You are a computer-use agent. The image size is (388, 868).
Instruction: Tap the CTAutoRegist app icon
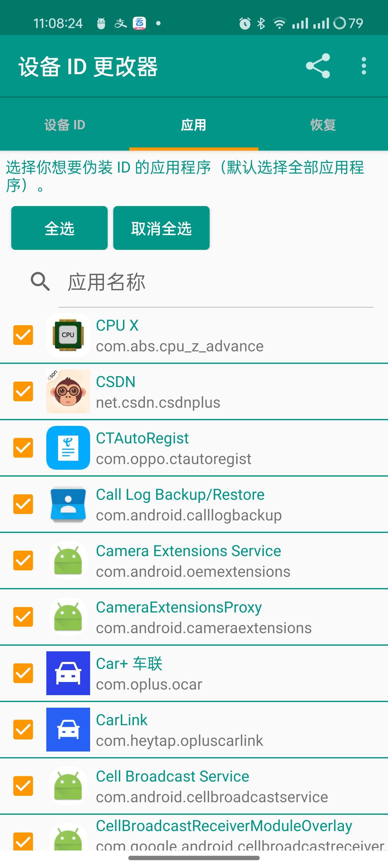68,447
